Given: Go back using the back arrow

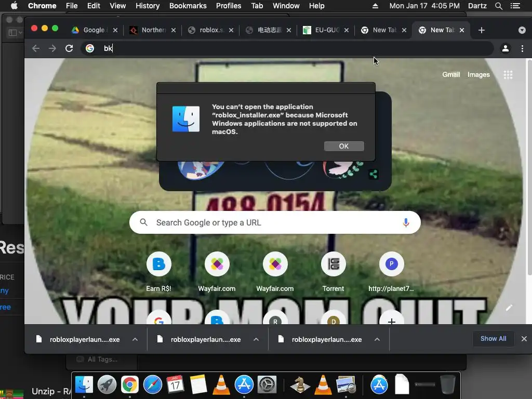Looking at the screenshot, I should pos(36,48).
